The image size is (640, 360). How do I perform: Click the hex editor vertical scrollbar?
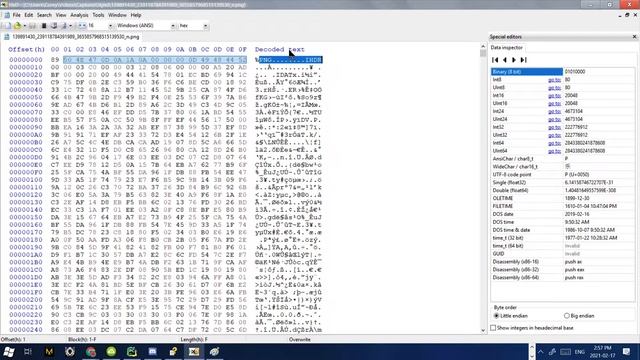[484, 189]
